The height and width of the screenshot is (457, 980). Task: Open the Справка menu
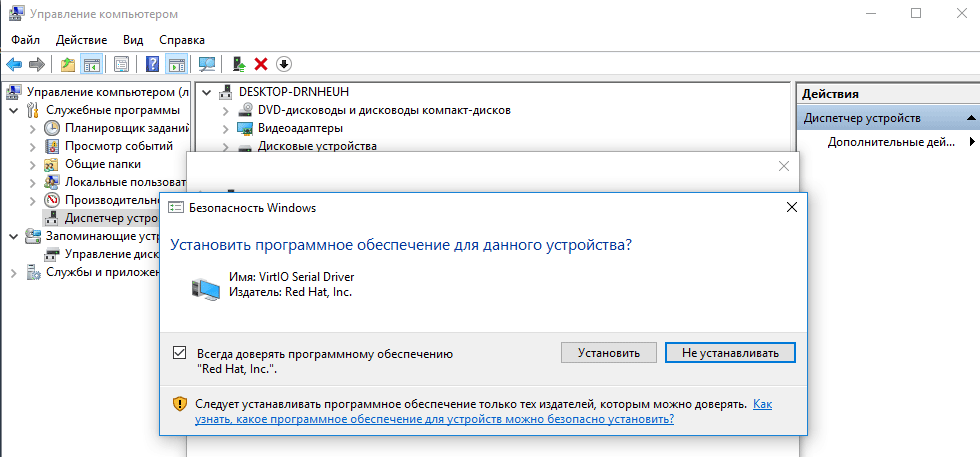pos(182,39)
